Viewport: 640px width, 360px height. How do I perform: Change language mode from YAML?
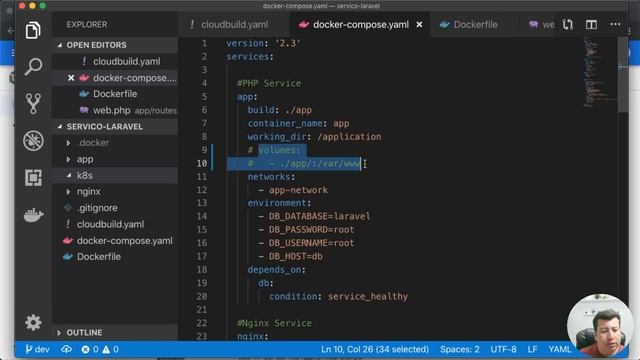[560, 349]
